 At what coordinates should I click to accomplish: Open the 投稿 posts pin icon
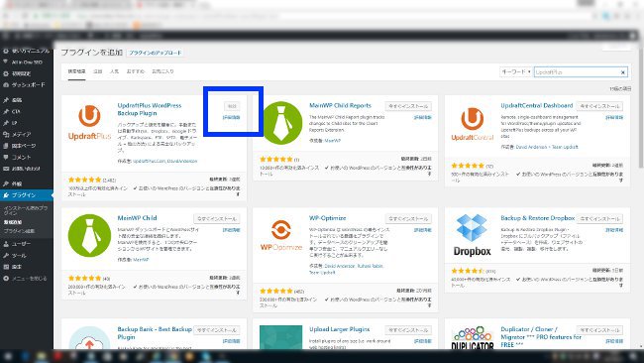6,100
